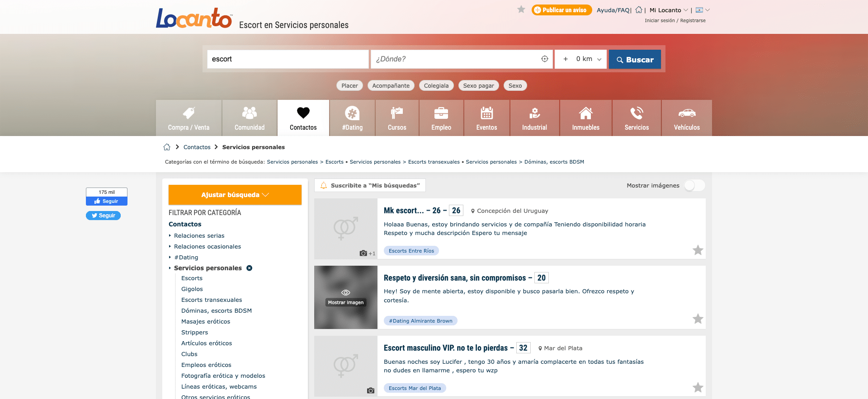Remove Servicios personales filter with x icon
This screenshot has height=399, width=868.
(249, 268)
